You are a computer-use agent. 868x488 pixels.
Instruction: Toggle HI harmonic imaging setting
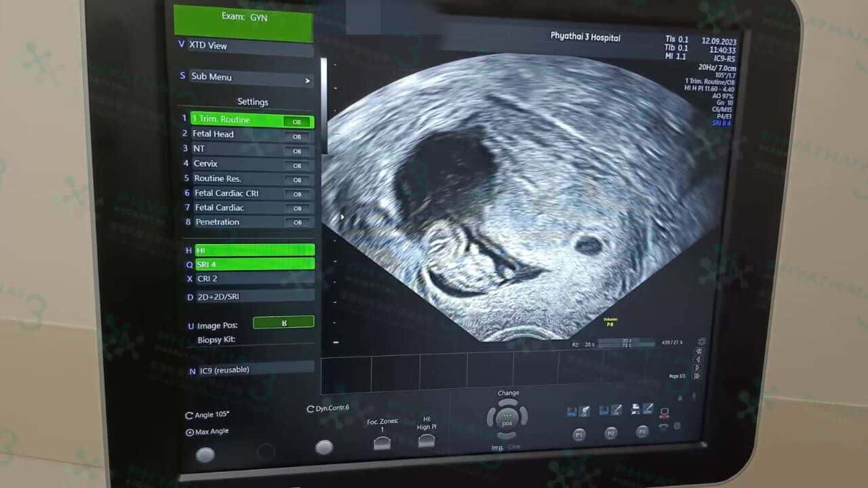254,250
